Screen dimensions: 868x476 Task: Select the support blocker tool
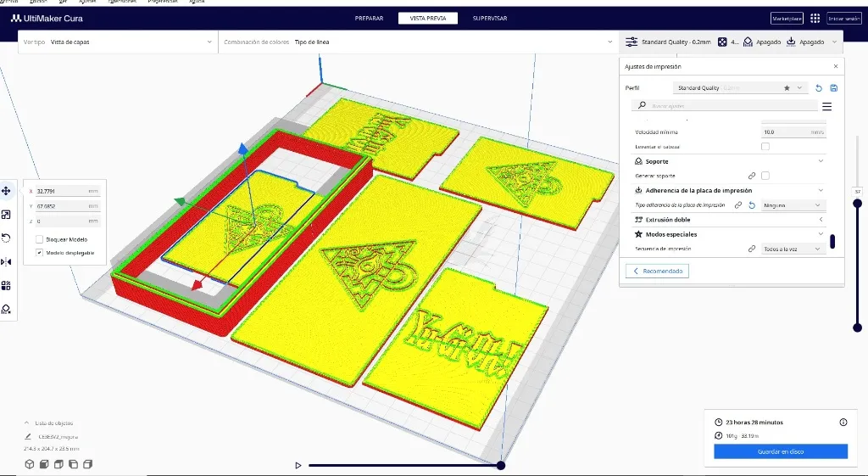tap(6, 309)
